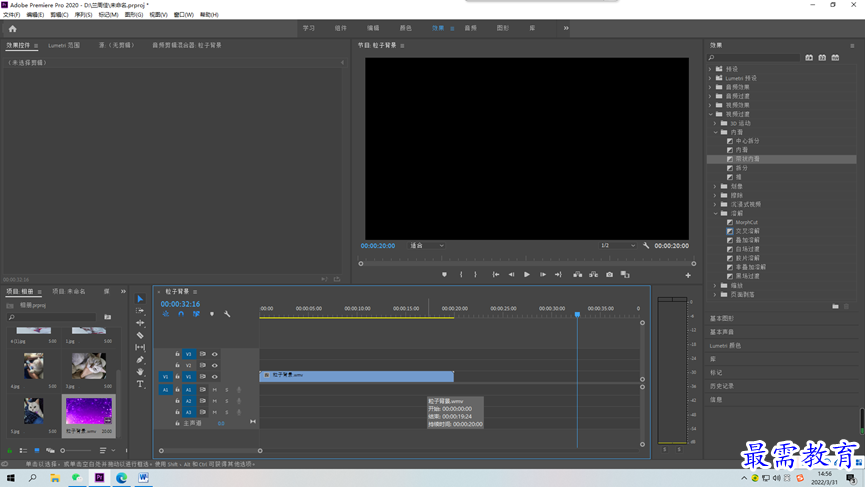865x487 pixels.
Task: Open the 窗口(W) menu
Action: 184,15
